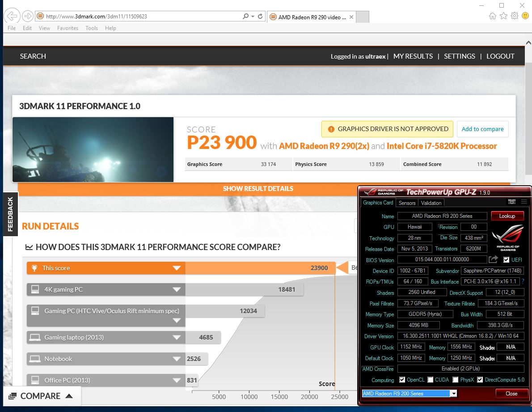
Task: Toggle the CUDA checkbox in GPU-Z
Action: tap(430, 380)
